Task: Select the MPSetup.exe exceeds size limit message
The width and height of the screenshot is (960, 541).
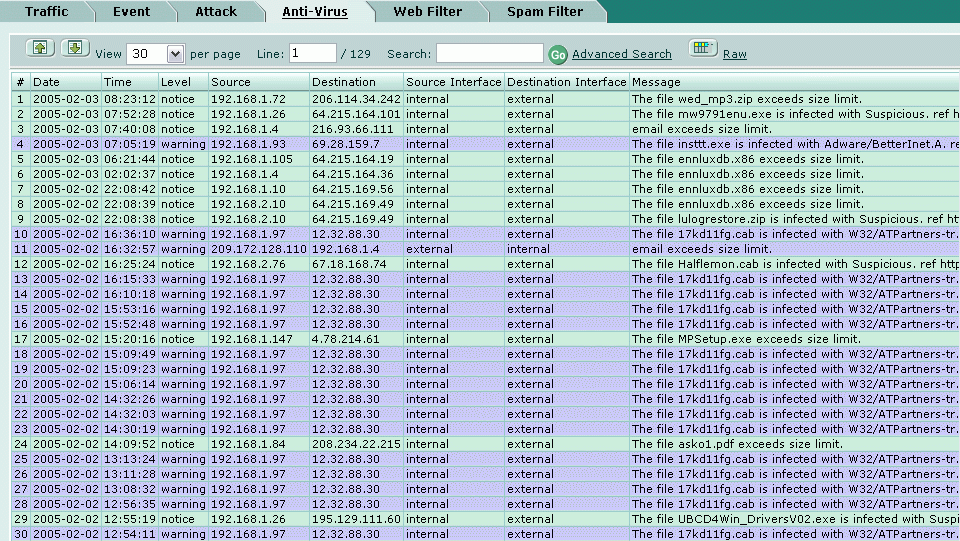Action: pyautogui.click(x=746, y=339)
